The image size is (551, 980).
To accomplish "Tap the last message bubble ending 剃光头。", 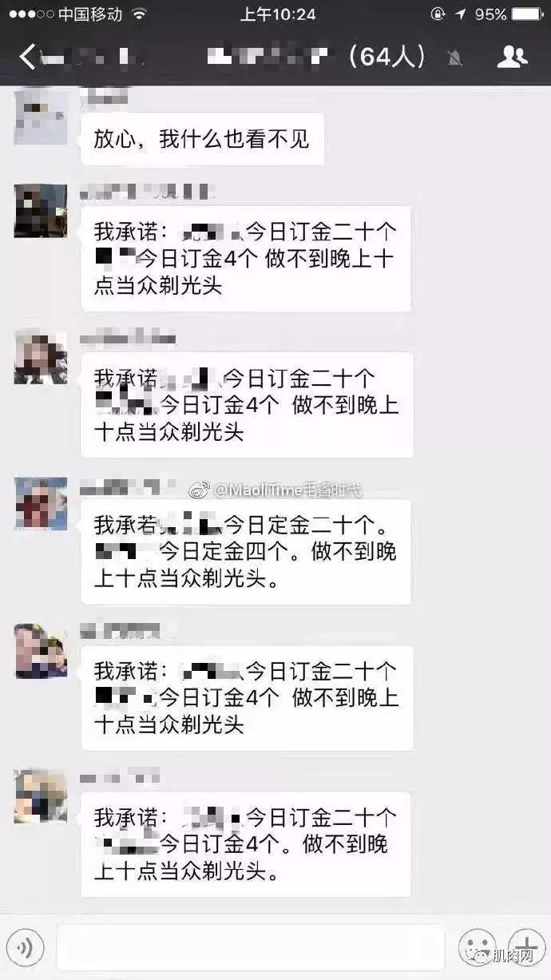I will pos(246,844).
